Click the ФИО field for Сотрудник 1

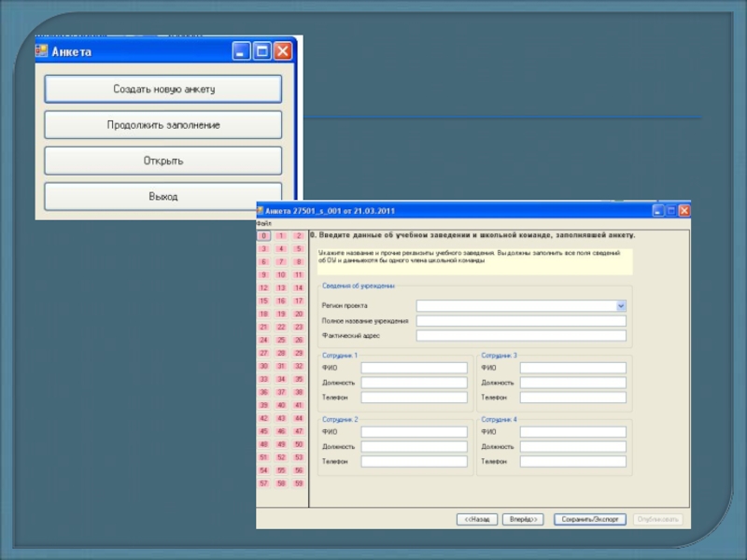point(414,368)
